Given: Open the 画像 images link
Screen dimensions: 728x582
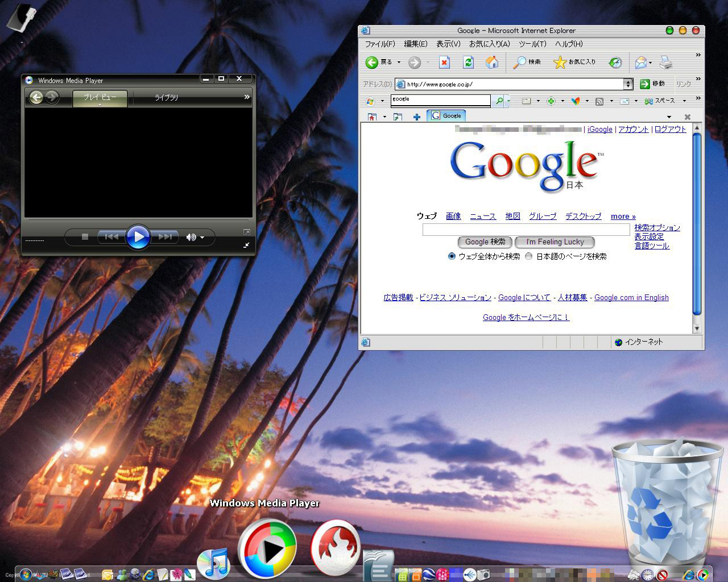Looking at the screenshot, I should pos(453,216).
